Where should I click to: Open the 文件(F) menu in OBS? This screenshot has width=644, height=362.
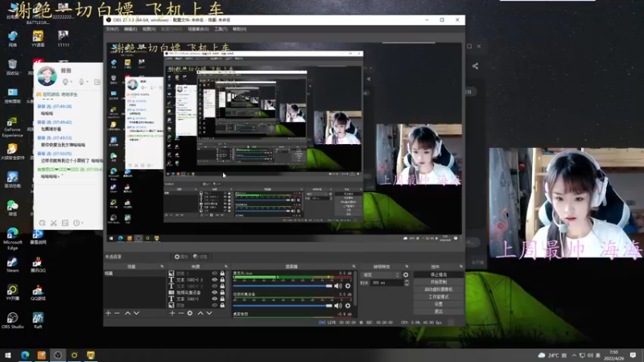point(112,29)
